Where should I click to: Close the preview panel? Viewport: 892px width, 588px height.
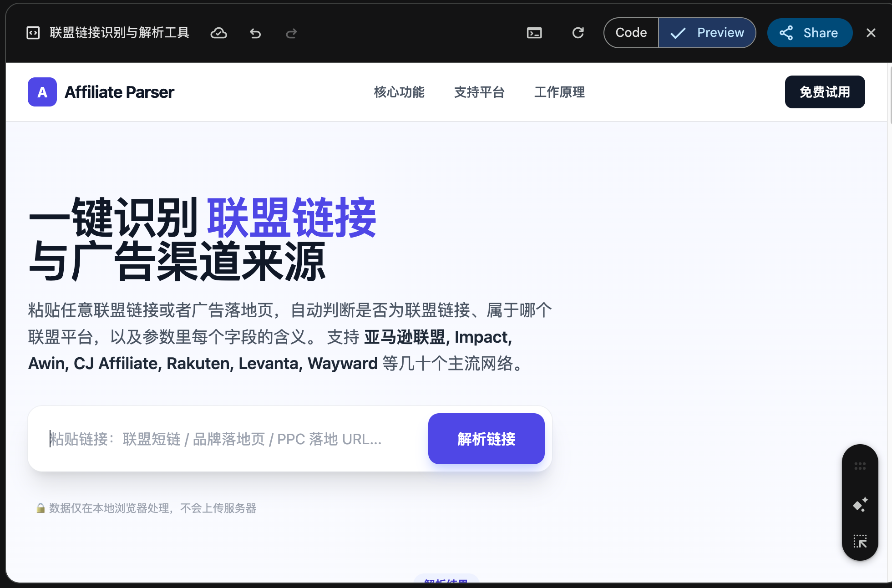point(871,33)
